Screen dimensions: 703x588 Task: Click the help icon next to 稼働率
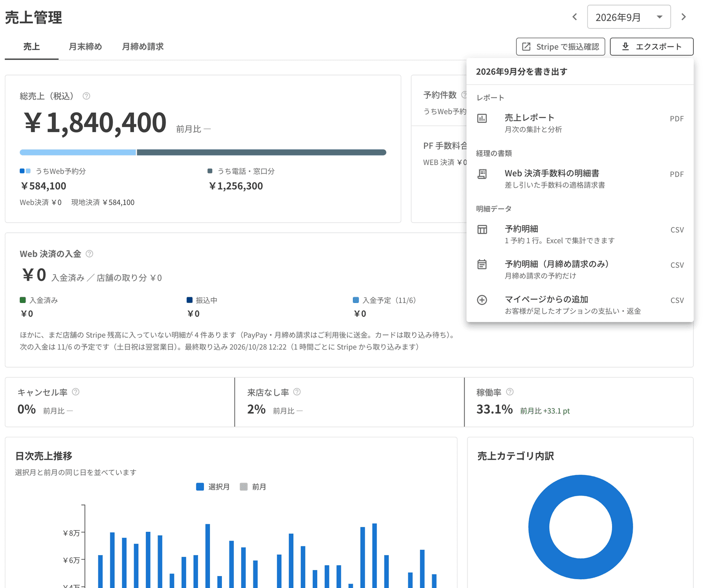pos(510,392)
